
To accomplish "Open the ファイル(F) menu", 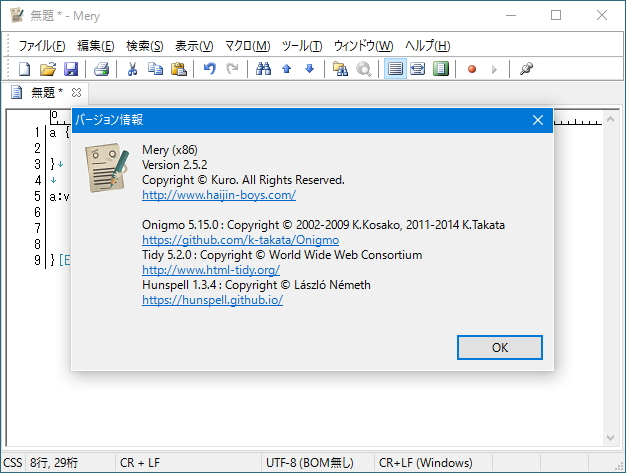I will tap(42, 46).
